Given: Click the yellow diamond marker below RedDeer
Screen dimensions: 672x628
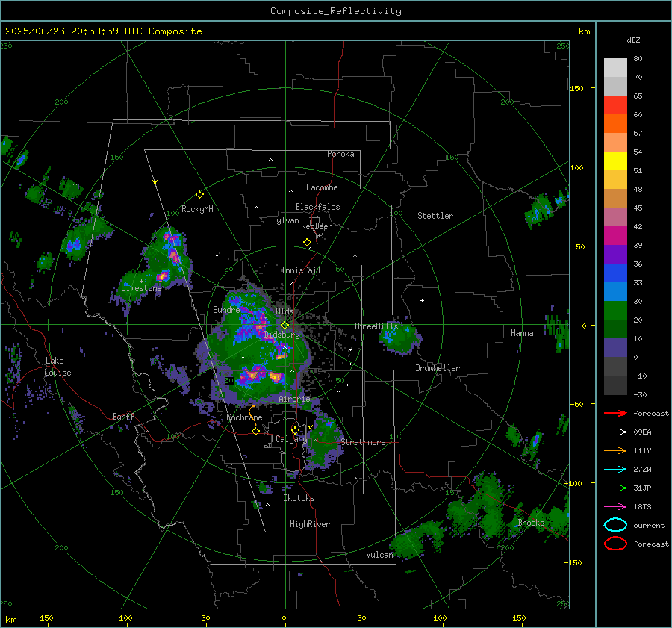Looking at the screenshot, I should coord(307,243).
